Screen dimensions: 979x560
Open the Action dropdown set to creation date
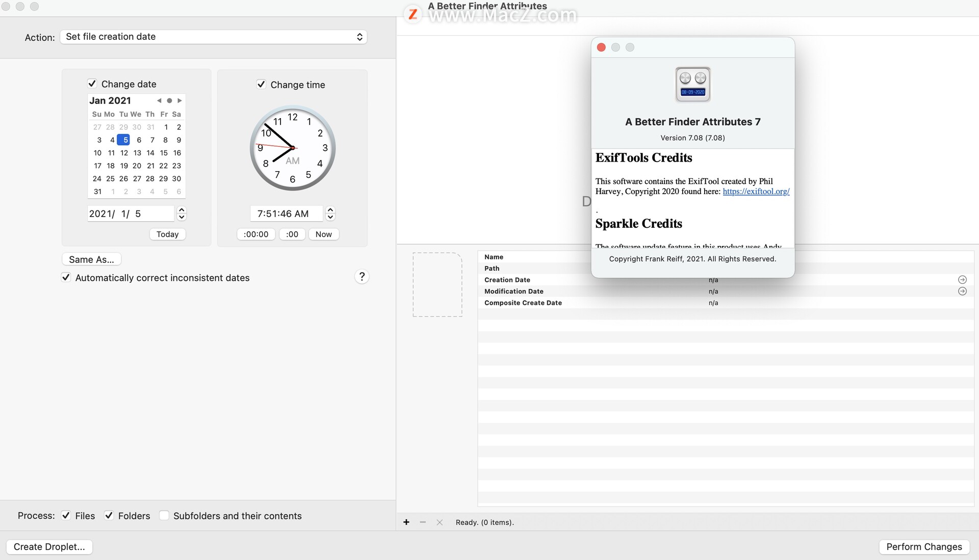(214, 37)
